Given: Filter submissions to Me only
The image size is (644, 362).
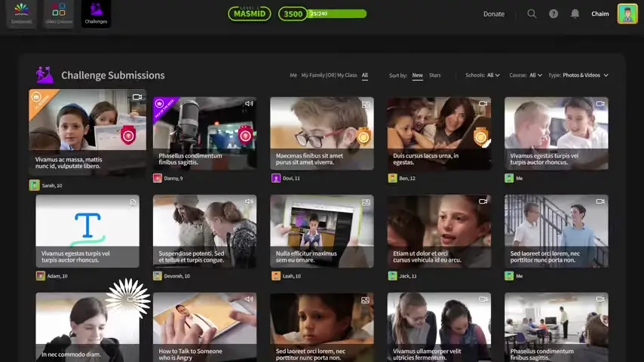Looking at the screenshot, I should 293,75.
